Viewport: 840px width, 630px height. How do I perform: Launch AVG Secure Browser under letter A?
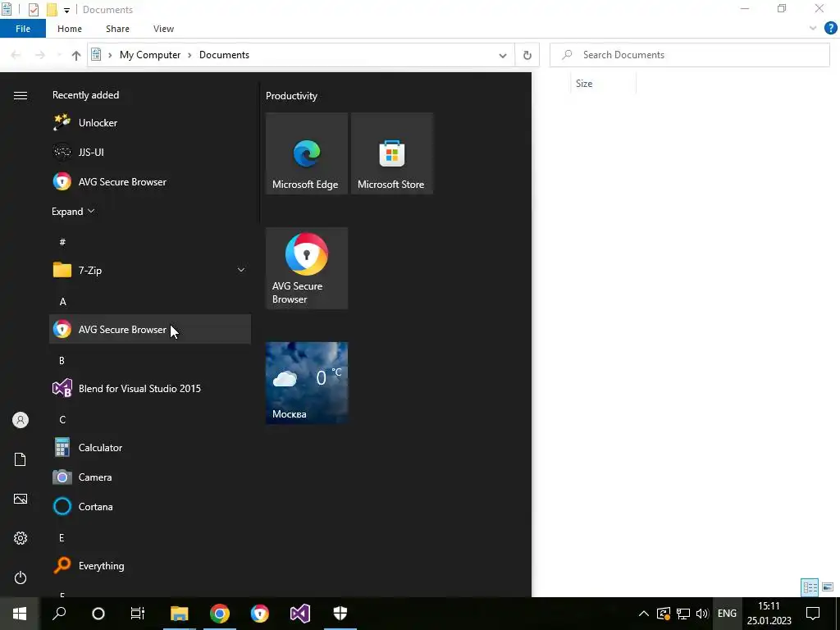tap(150, 329)
